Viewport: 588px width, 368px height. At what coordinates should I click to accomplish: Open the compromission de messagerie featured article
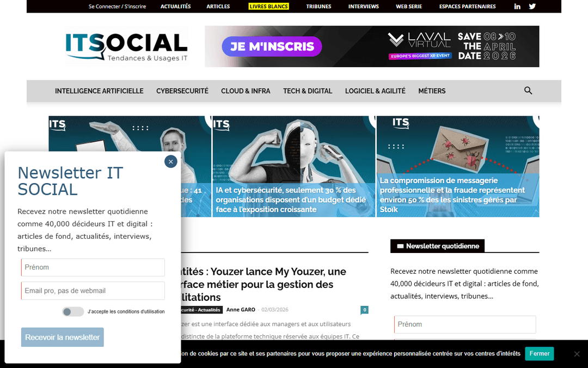458,166
